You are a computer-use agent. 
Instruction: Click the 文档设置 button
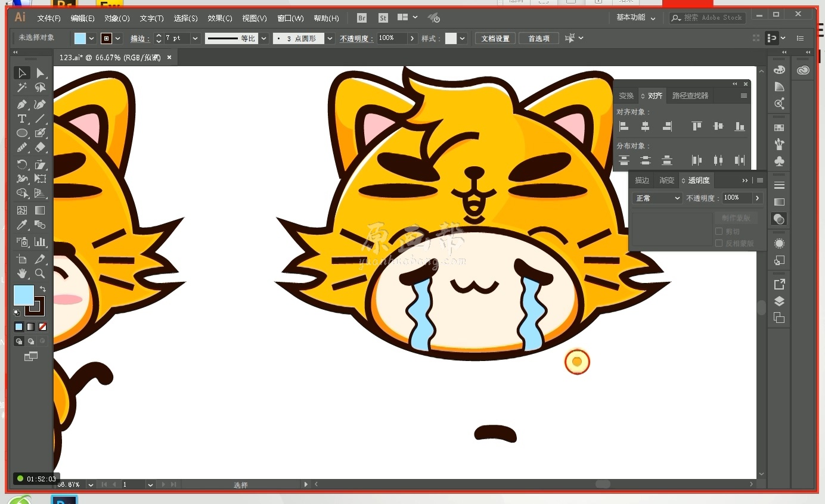pos(495,38)
